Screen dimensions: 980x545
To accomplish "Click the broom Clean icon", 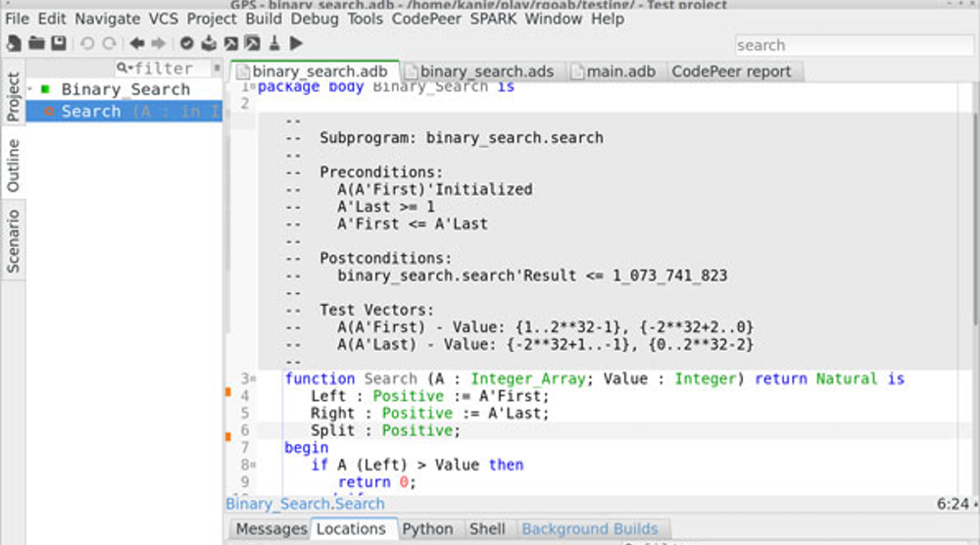I will [x=274, y=43].
